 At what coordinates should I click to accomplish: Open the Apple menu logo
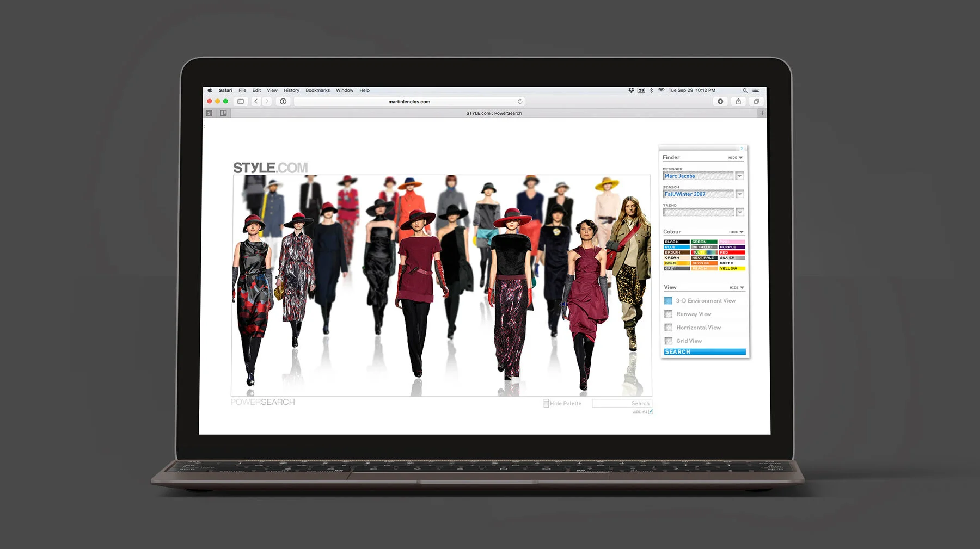coord(210,90)
